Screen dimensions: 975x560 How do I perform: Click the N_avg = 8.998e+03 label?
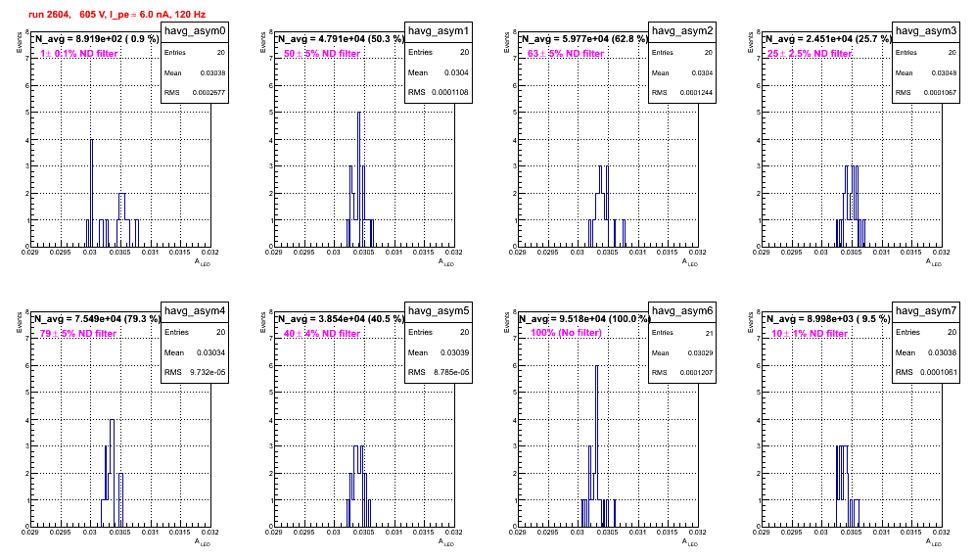[827, 318]
